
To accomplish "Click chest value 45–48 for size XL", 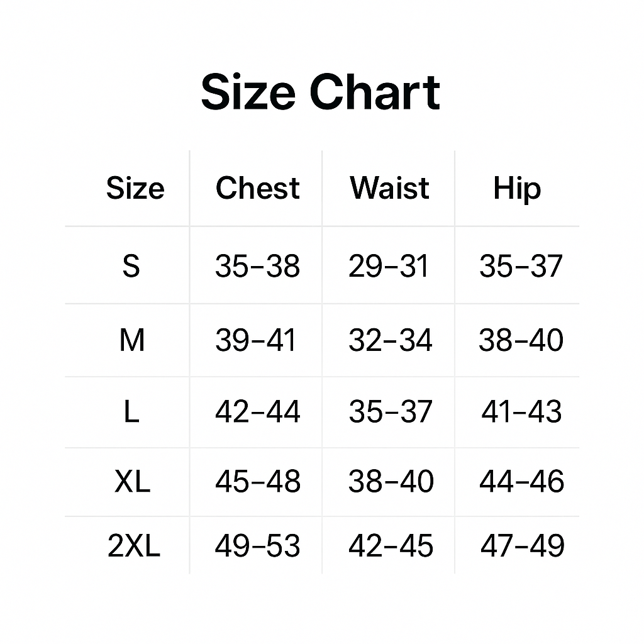I will [x=257, y=482].
